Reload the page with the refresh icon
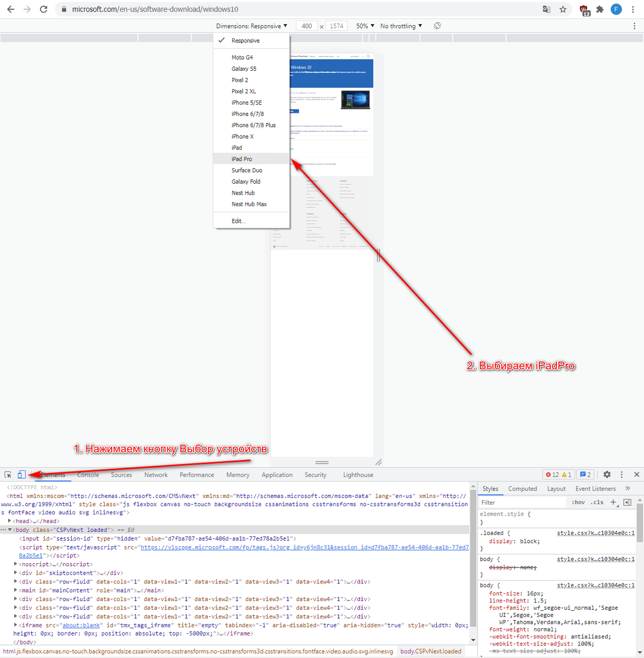 pos(44,9)
